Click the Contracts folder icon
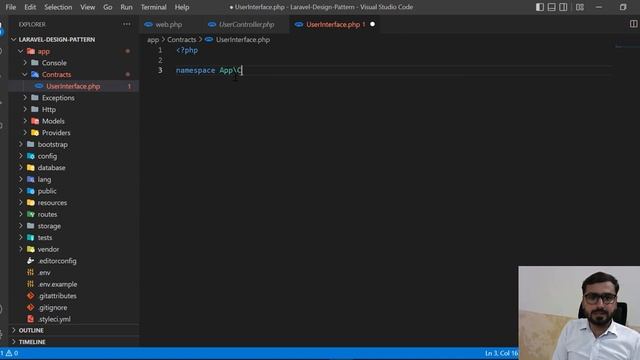The image size is (640, 360). (x=35, y=75)
